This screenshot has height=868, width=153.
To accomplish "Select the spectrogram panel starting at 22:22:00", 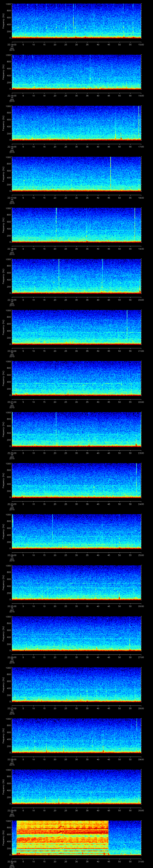I will [x=76, y=429].
